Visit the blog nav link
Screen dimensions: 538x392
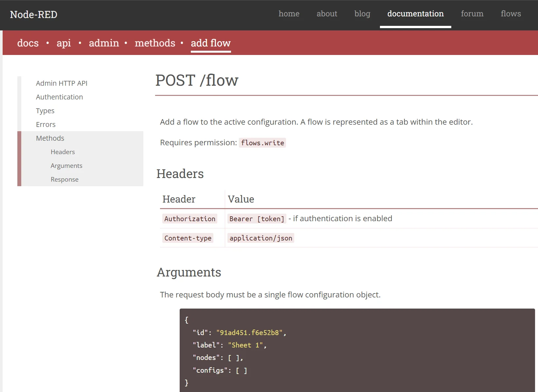(x=362, y=14)
